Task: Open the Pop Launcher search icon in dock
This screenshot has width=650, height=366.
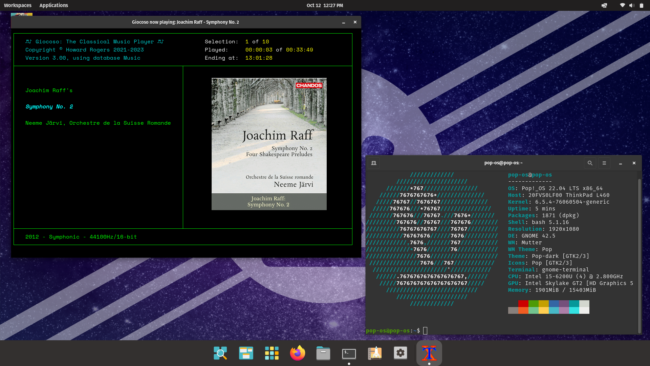Action: pyautogui.click(x=220, y=353)
